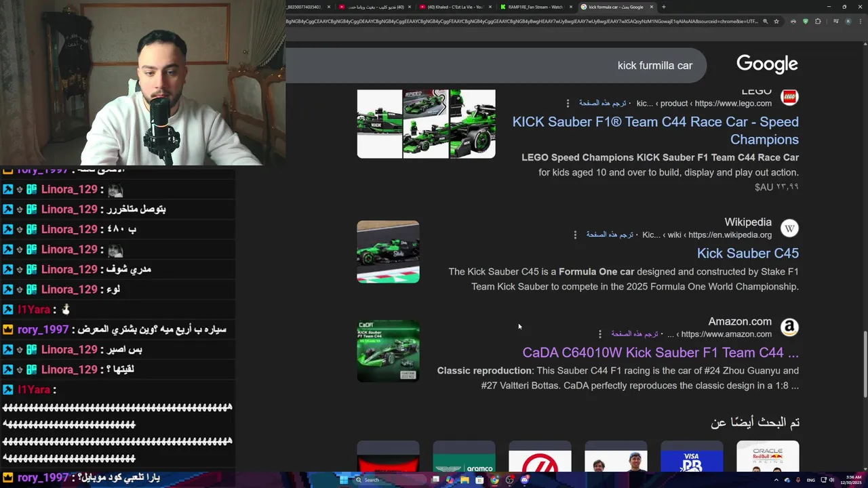This screenshot has width=868, height=488.
Task: Switch to Khaled C'Est La Vie tab
Action: 455,7
